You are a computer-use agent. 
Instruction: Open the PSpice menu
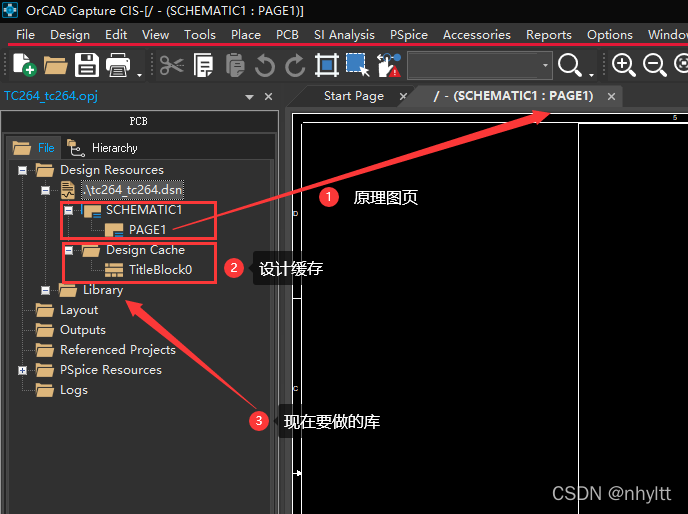click(x=409, y=34)
